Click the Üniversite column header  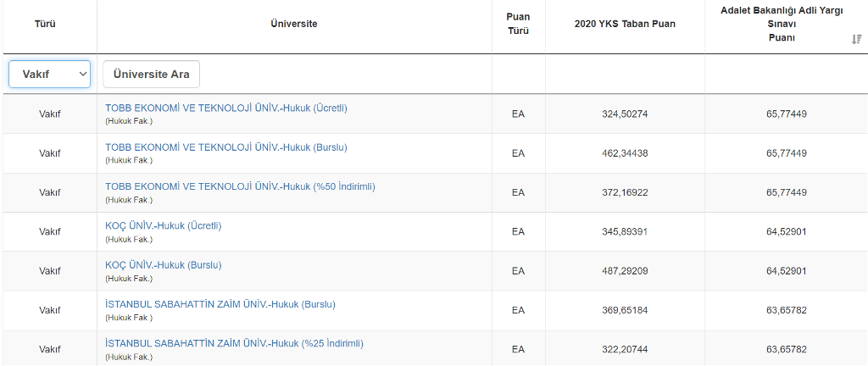[294, 24]
